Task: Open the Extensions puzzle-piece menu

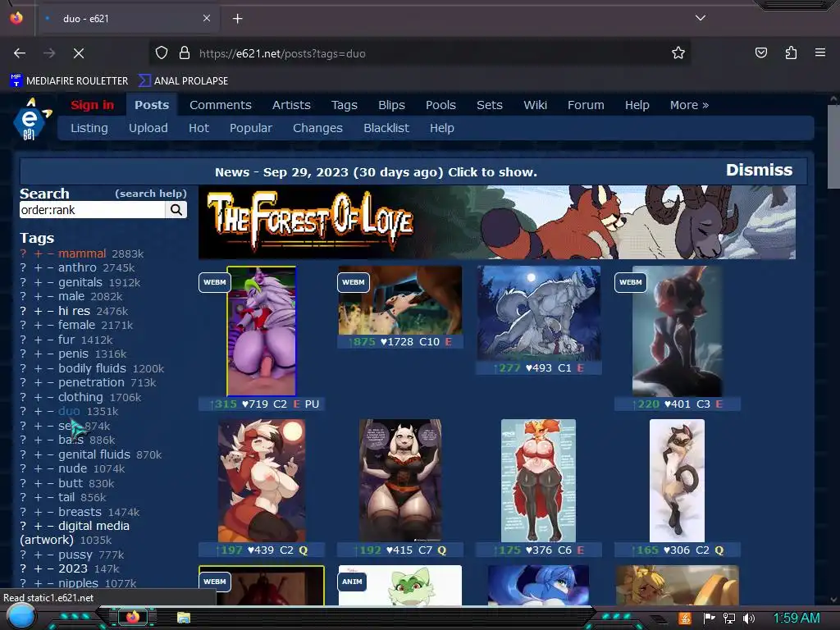Action: click(791, 53)
